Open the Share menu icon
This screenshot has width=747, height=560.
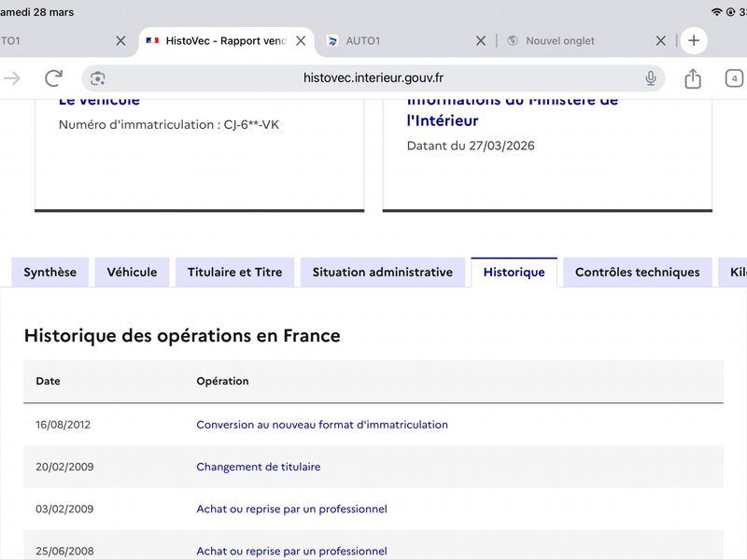692,78
